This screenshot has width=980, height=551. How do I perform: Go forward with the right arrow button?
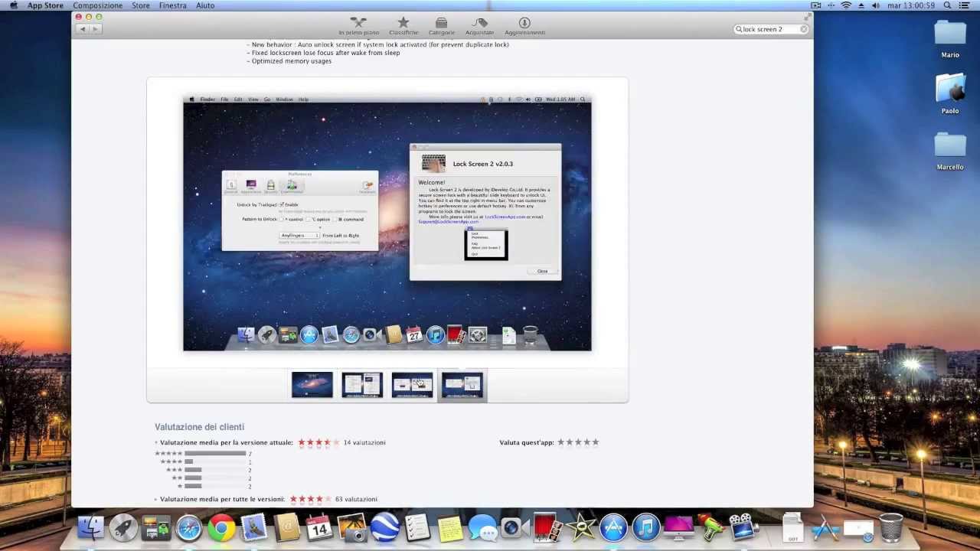click(x=96, y=29)
